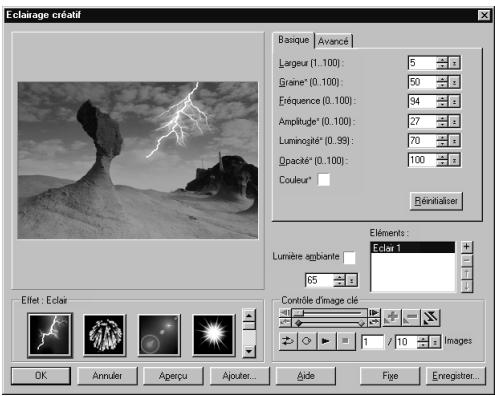The width and height of the screenshot is (495, 396).
Task: Remove element with minus icon
Action: (x=467, y=260)
